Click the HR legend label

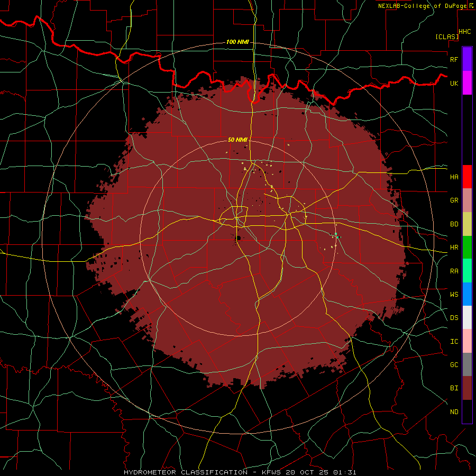click(454, 248)
